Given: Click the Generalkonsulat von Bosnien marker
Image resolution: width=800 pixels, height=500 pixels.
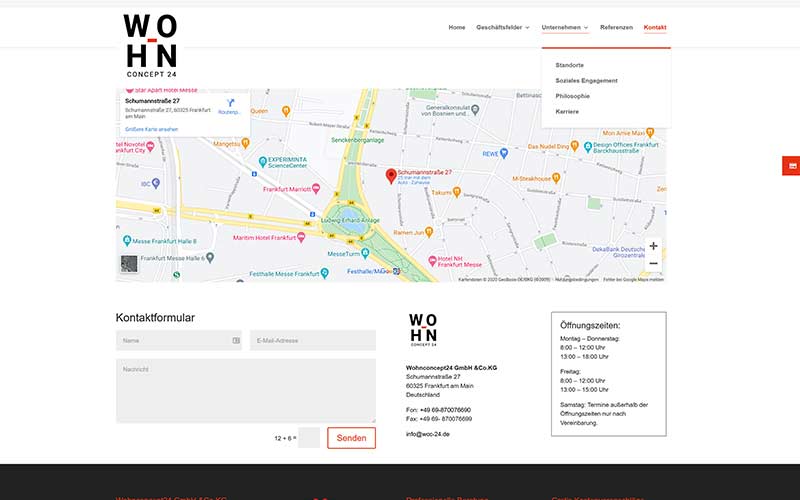Looking at the screenshot, I should [475, 109].
